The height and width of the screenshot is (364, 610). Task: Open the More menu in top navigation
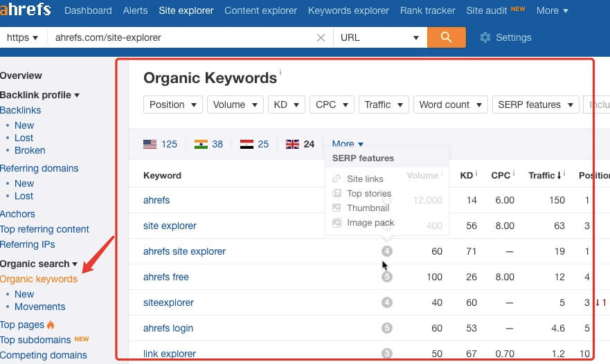[x=552, y=10]
